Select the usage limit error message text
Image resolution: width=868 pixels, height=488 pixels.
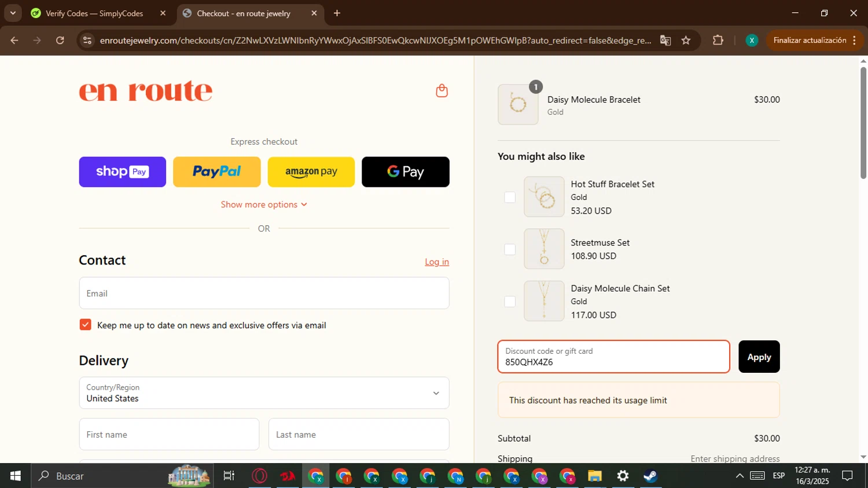click(x=588, y=400)
